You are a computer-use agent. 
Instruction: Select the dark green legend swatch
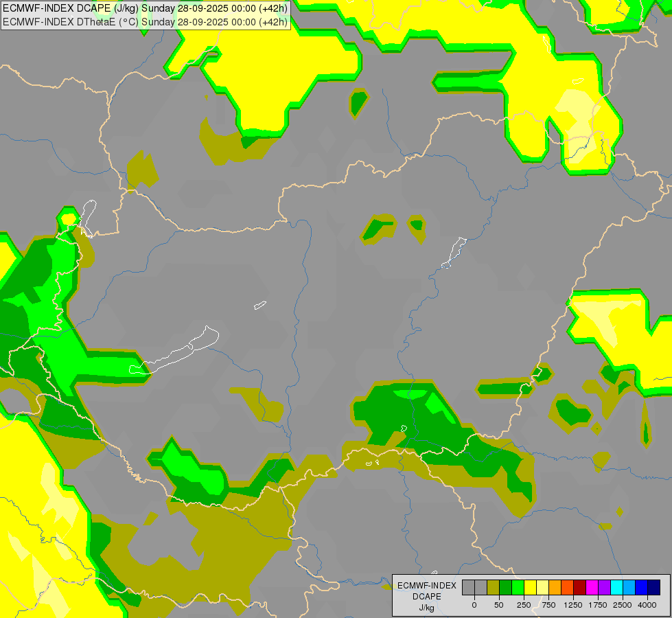click(x=505, y=588)
